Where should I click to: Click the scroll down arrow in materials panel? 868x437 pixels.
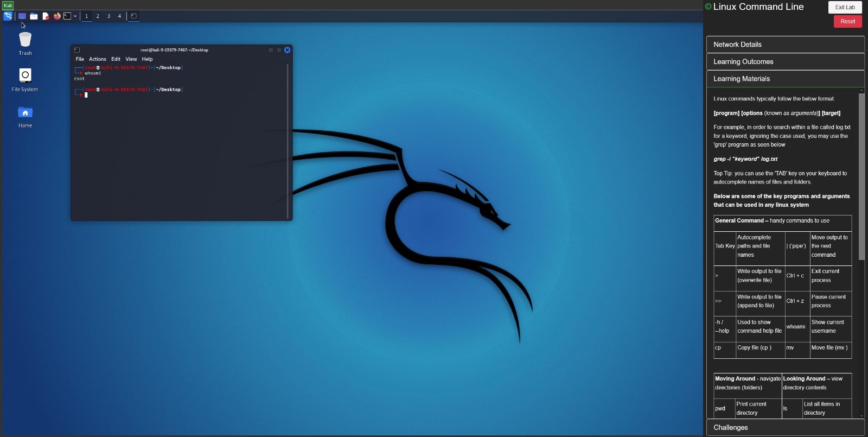pos(861,416)
